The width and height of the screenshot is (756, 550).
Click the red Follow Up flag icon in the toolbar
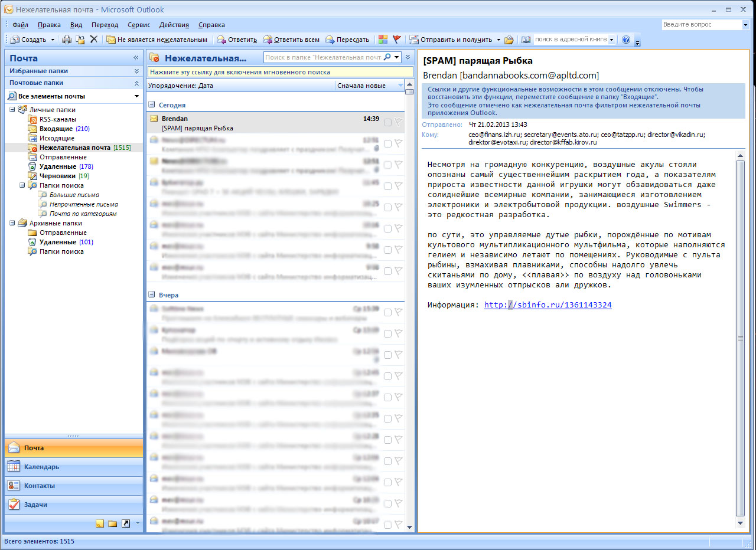click(x=397, y=40)
